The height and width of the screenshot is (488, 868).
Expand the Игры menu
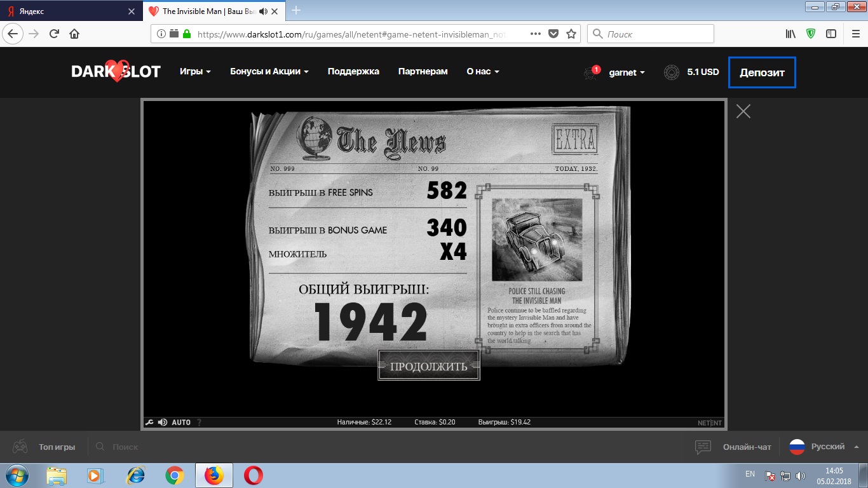(195, 72)
